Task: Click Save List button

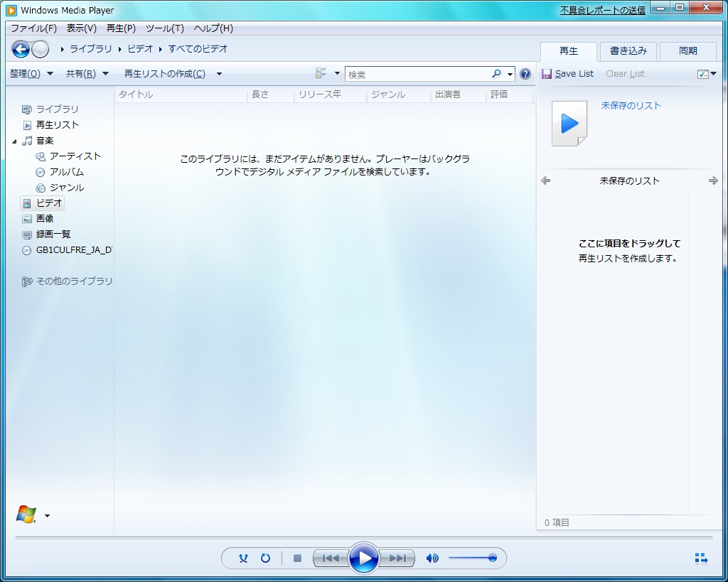Action: (568, 74)
